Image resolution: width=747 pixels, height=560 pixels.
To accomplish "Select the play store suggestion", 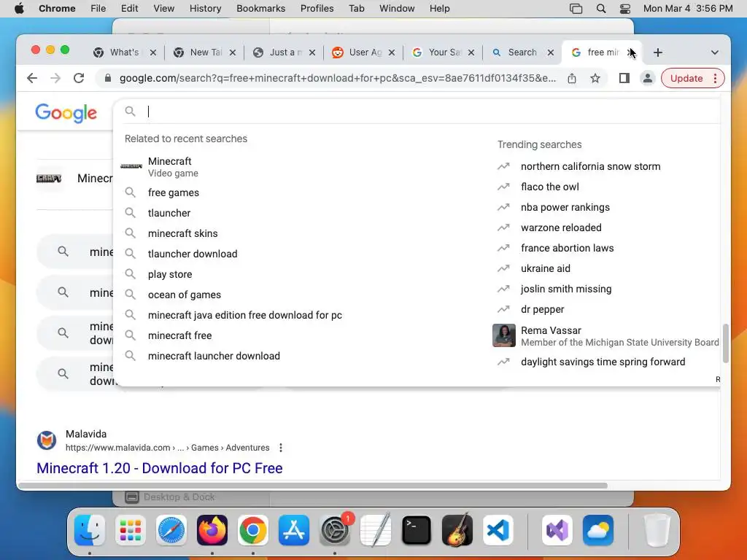I will tap(300, 274).
